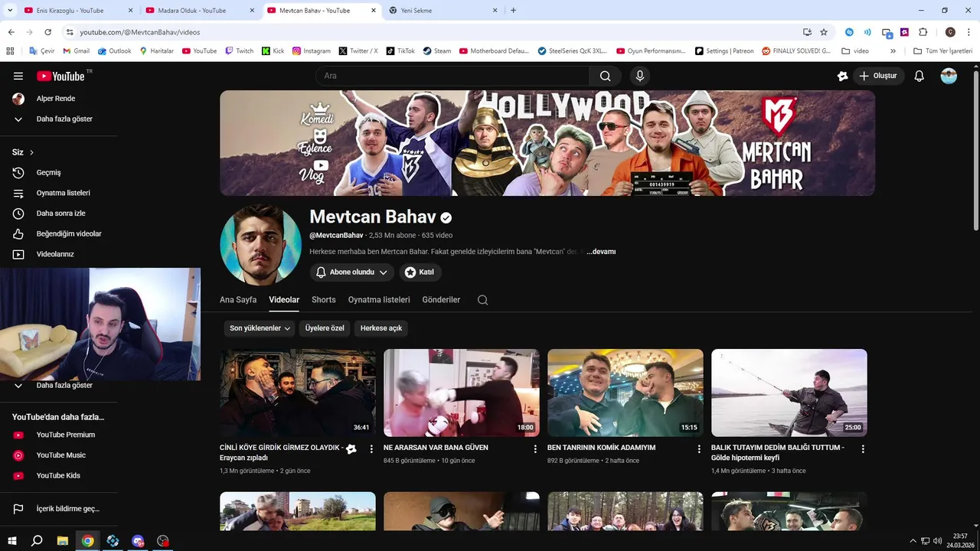Open File Explorer from the taskbar
The height and width of the screenshot is (551, 980).
point(62,541)
